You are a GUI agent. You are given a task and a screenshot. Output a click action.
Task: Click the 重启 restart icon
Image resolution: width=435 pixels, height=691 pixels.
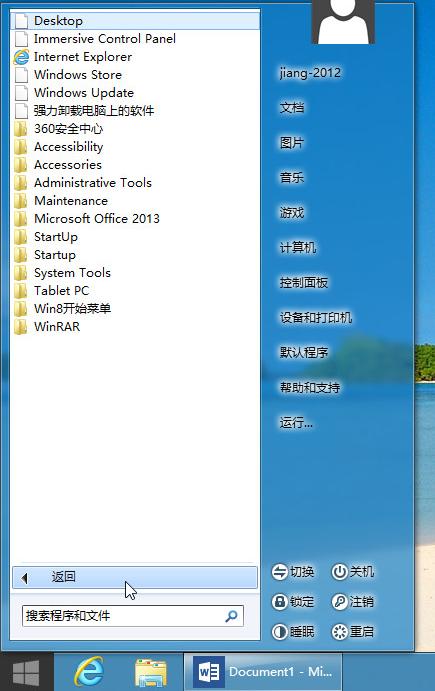pyautogui.click(x=339, y=632)
